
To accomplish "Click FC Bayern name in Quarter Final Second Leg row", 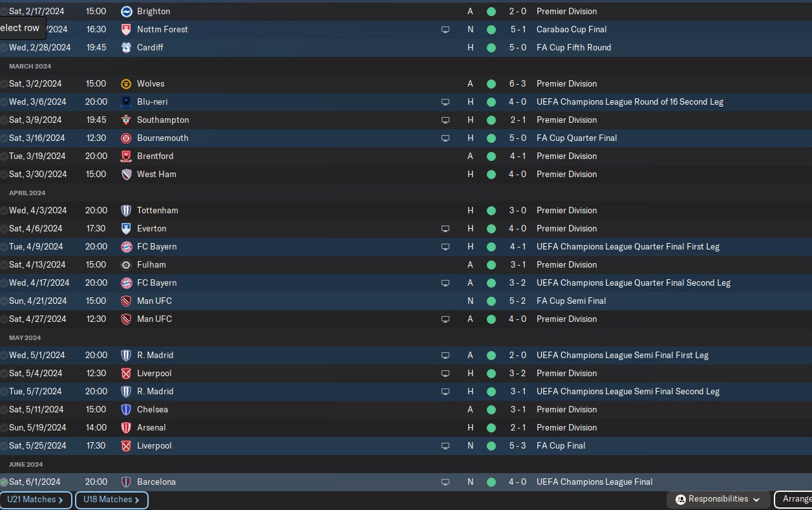I will click(156, 282).
